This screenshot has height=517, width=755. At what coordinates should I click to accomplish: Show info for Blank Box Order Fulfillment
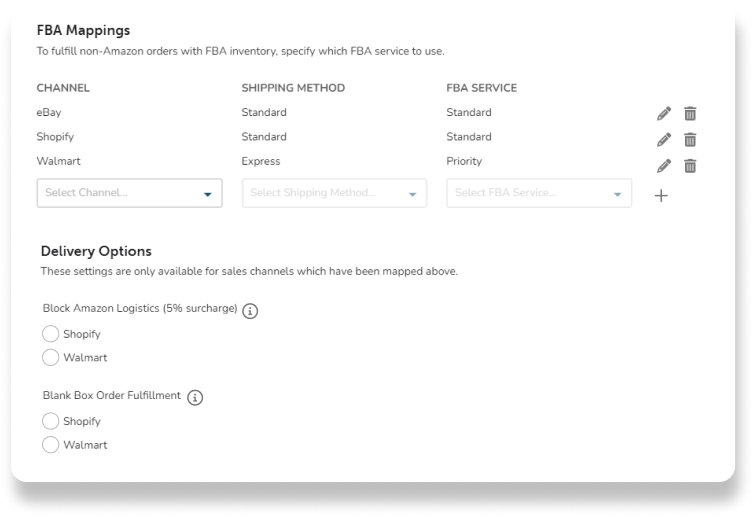pyautogui.click(x=195, y=398)
